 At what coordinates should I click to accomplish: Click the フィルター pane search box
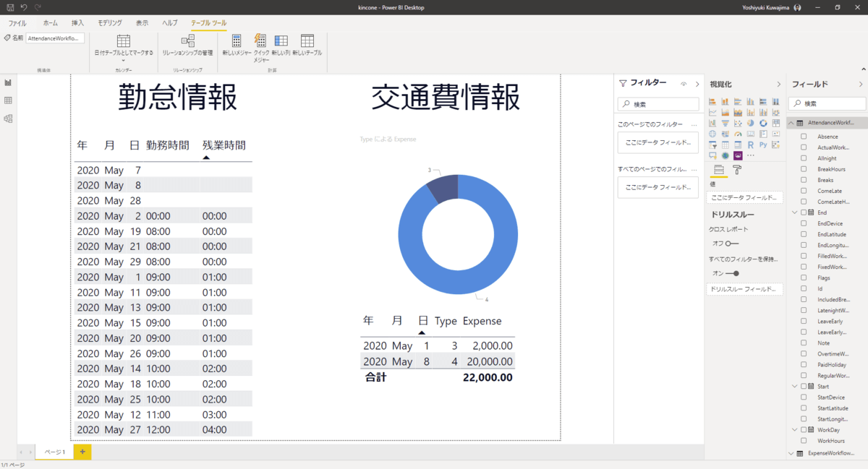(658, 104)
